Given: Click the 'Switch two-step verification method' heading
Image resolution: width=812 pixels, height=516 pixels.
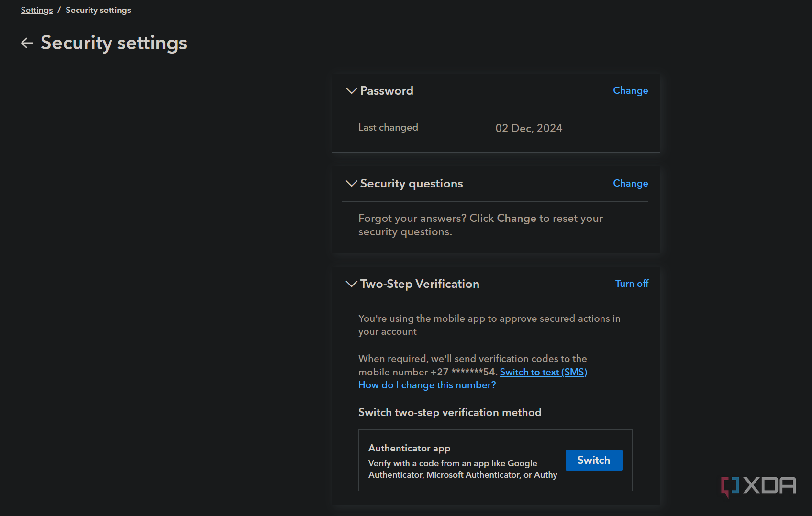Looking at the screenshot, I should pos(450,412).
